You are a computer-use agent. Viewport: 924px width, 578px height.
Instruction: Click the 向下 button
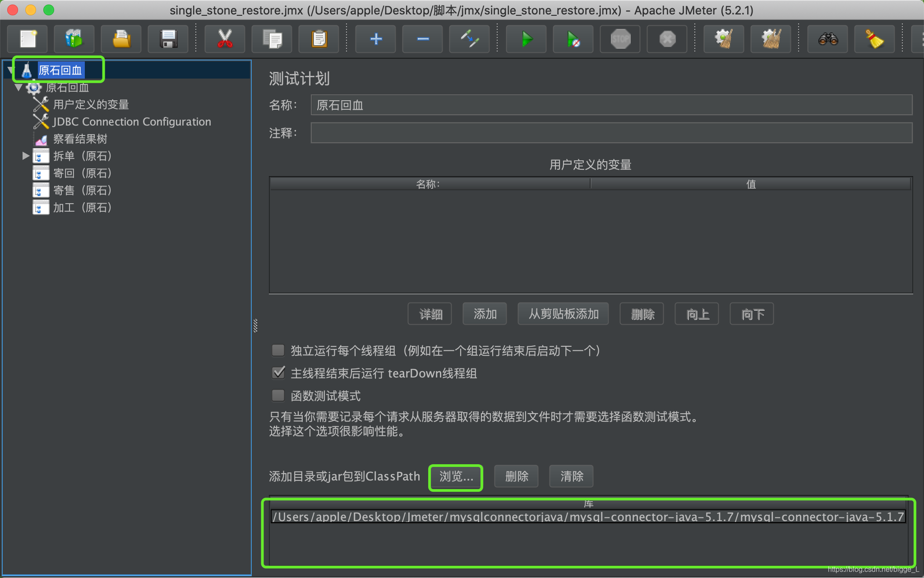point(752,314)
